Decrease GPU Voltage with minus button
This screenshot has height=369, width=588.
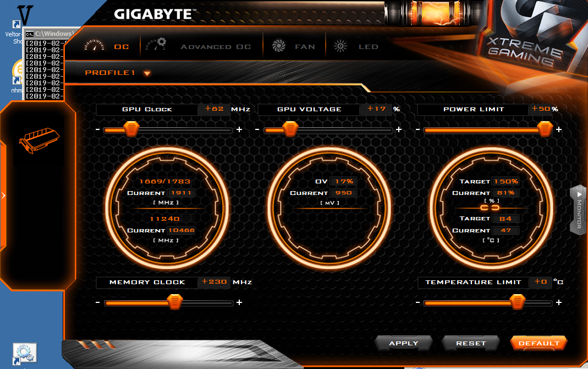coord(257,129)
